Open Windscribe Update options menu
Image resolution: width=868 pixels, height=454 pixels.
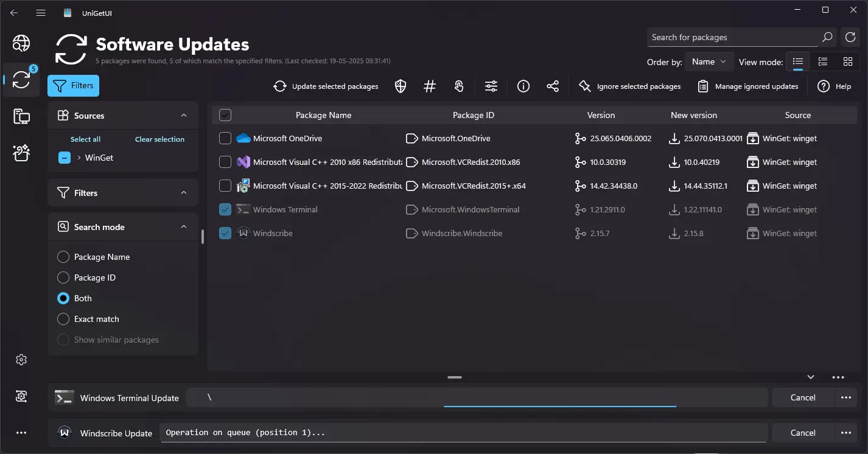[x=845, y=433]
